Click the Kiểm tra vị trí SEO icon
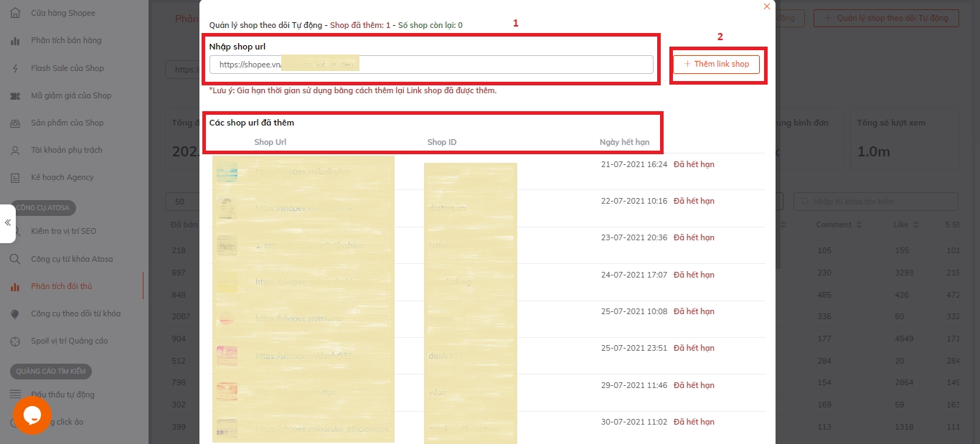Screen dimensions: 980x444 (x=15, y=231)
